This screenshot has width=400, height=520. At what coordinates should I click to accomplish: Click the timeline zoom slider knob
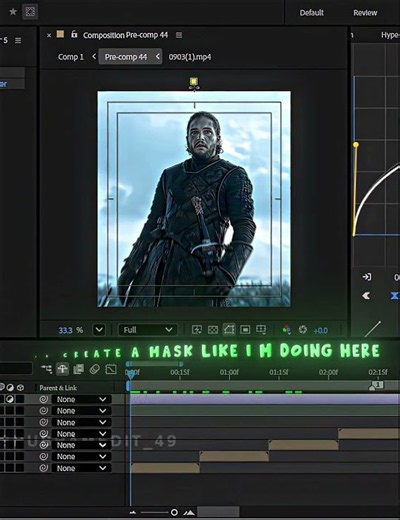coord(174,512)
